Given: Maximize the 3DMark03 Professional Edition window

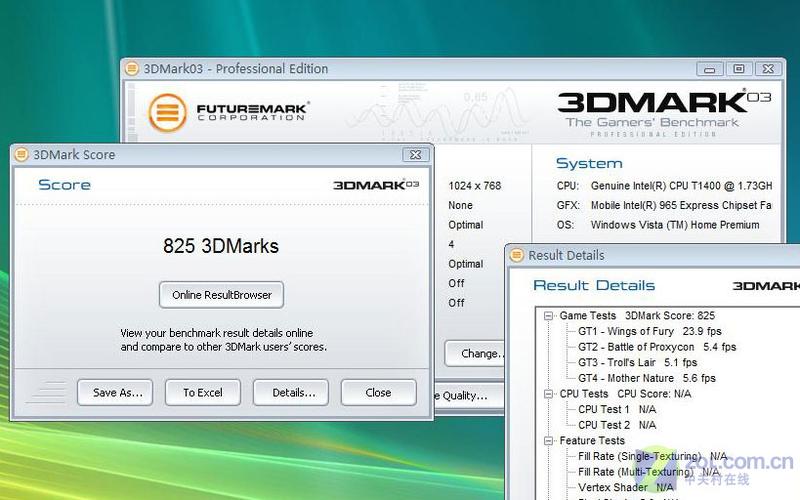Looking at the screenshot, I should (x=738, y=69).
